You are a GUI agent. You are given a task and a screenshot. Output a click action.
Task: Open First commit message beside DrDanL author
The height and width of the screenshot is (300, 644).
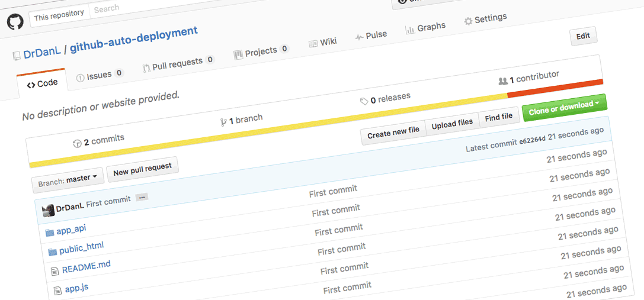[x=108, y=202]
